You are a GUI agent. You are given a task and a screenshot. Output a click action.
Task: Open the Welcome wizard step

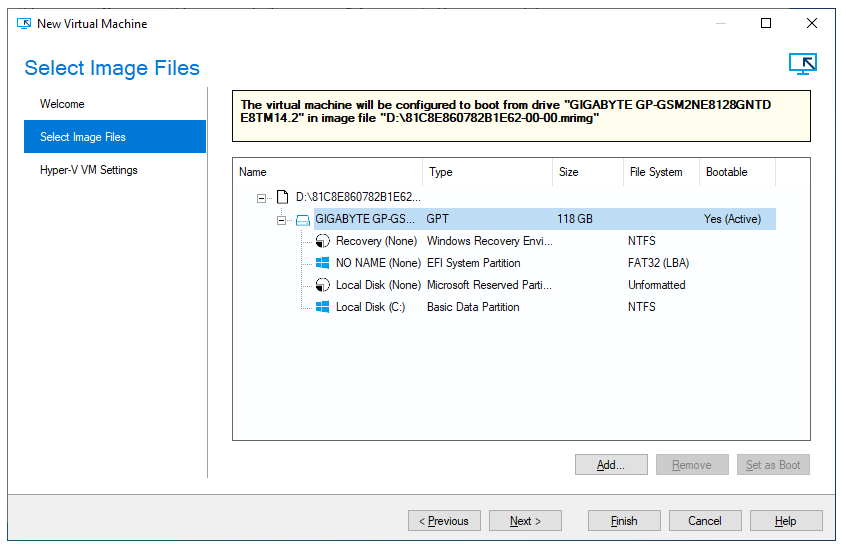point(62,104)
